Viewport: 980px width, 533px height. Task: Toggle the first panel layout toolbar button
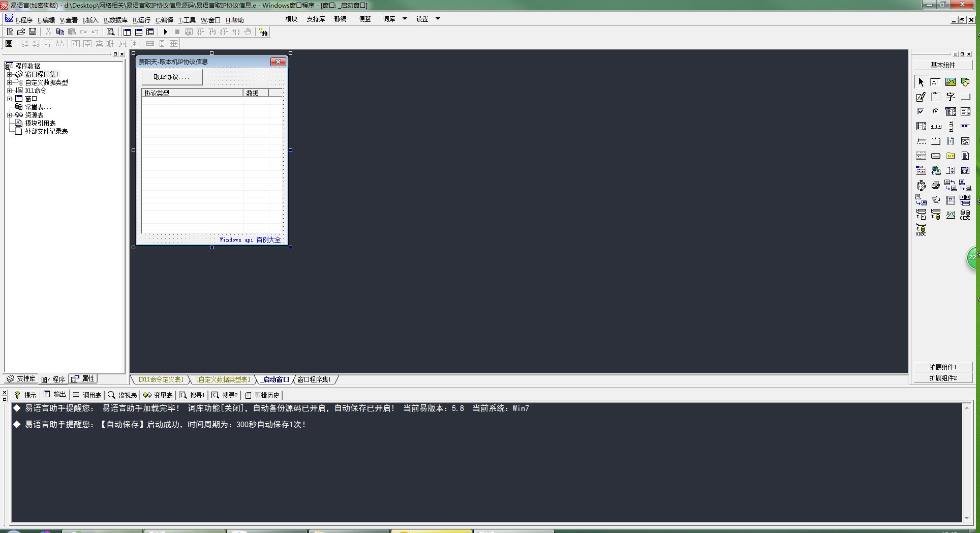tap(127, 32)
